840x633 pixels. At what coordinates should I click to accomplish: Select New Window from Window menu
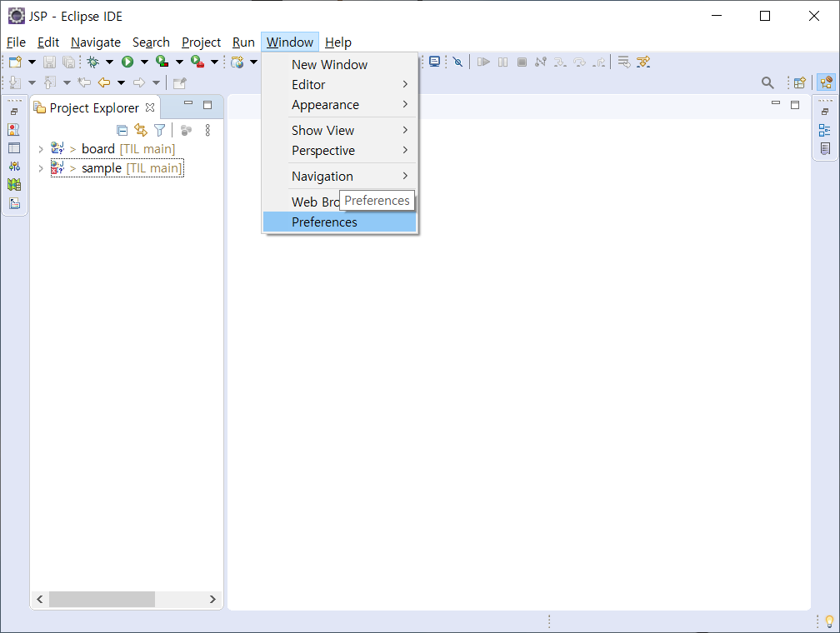click(x=340, y=65)
